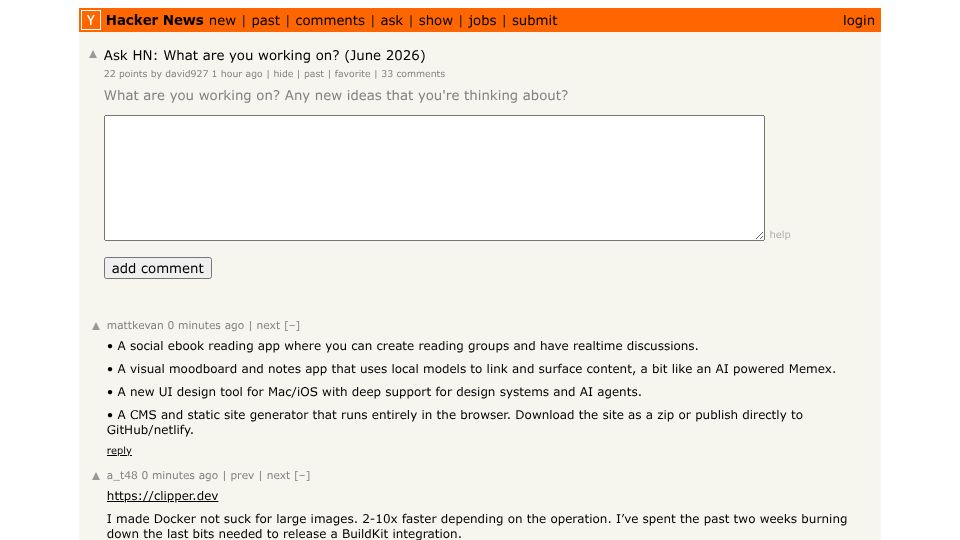View david927's user profile

coord(187,73)
